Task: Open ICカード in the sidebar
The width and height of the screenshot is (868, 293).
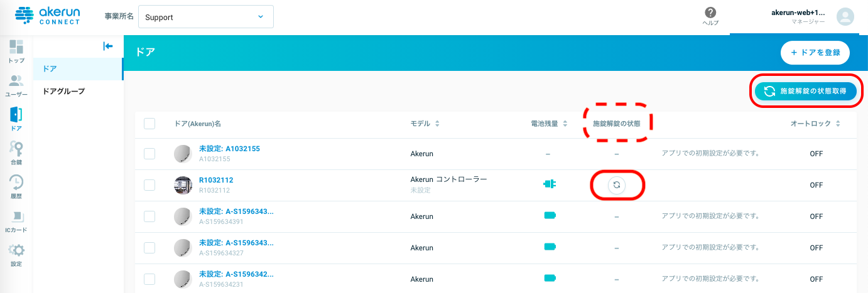Action: pyautogui.click(x=16, y=221)
